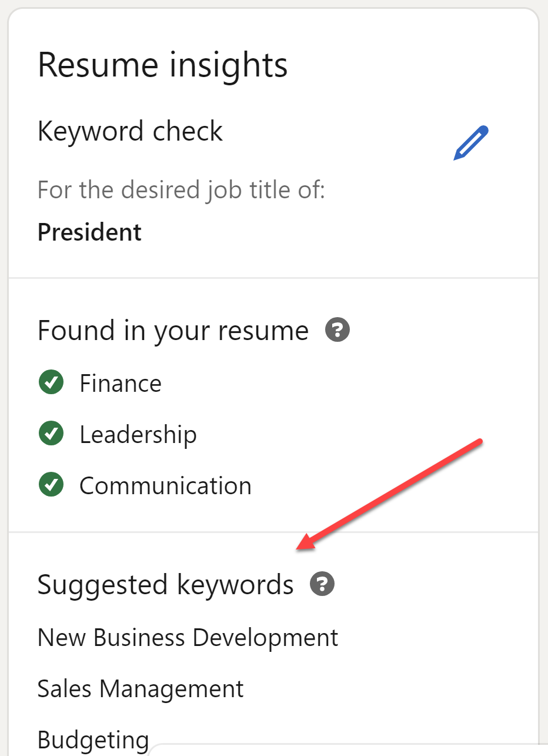Click the Found in your resume heading
Viewport: 548px width, 756px height.
pos(173,330)
